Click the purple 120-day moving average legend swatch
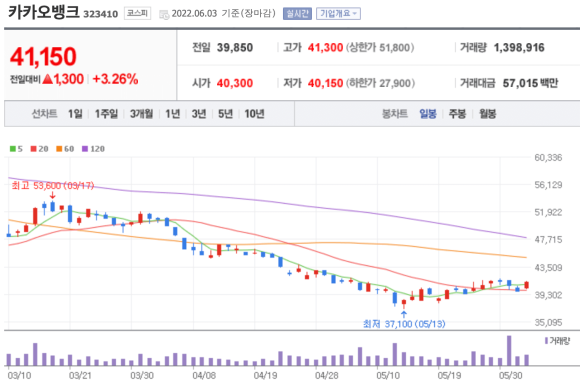Viewport: 580px width, 387px height. click(x=85, y=149)
